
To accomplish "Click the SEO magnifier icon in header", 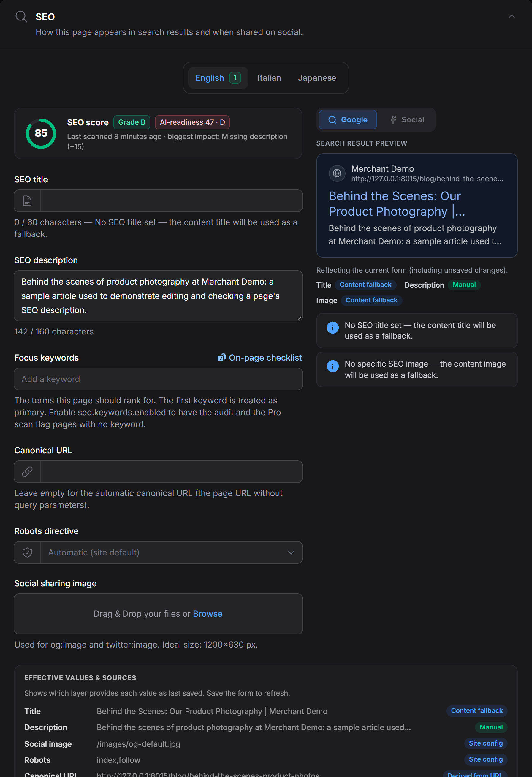I will click(x=21, y=16).
